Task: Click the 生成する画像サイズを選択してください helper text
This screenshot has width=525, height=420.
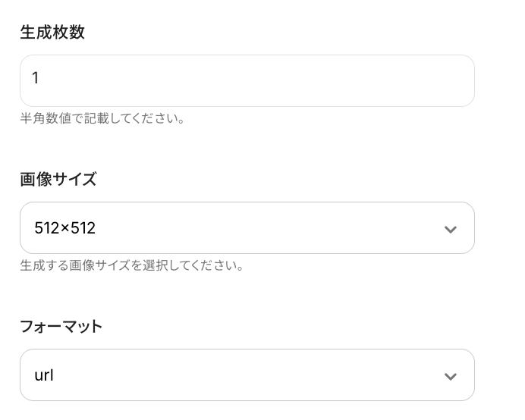Action: [131, 266]
